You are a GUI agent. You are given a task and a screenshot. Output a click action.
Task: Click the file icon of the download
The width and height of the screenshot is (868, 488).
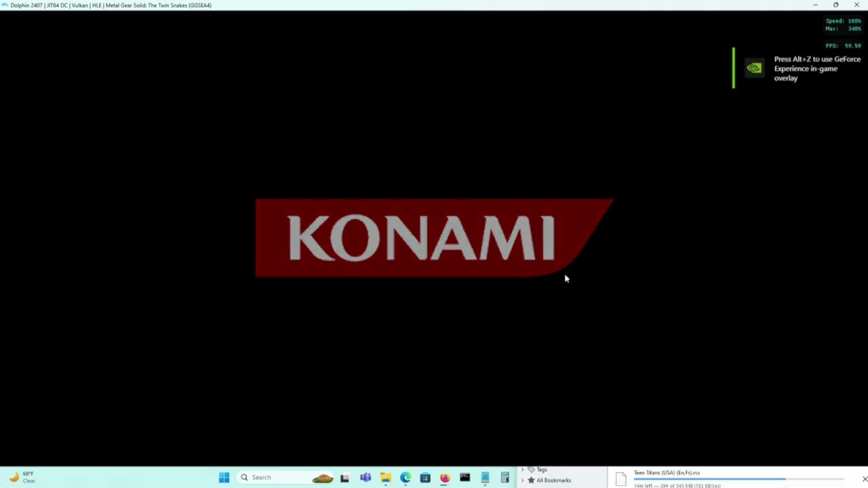click(x=620, y=479)
